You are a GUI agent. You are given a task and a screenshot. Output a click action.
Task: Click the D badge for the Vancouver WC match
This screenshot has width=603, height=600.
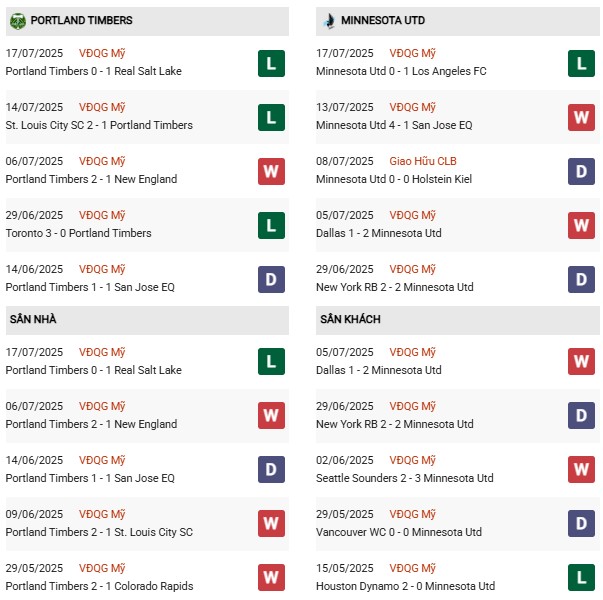pyautogui.click(x=581, y=523)
